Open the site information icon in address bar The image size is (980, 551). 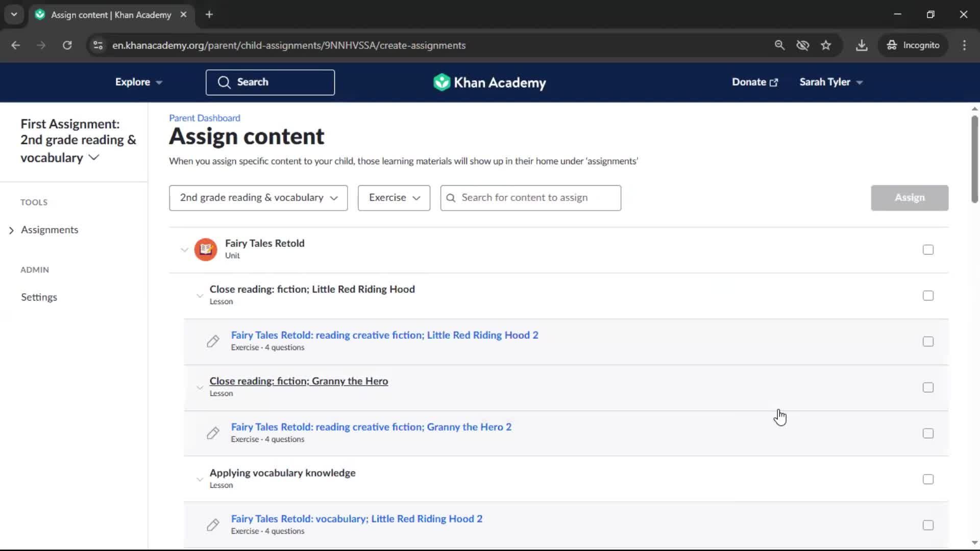click(x=98, y=45)
